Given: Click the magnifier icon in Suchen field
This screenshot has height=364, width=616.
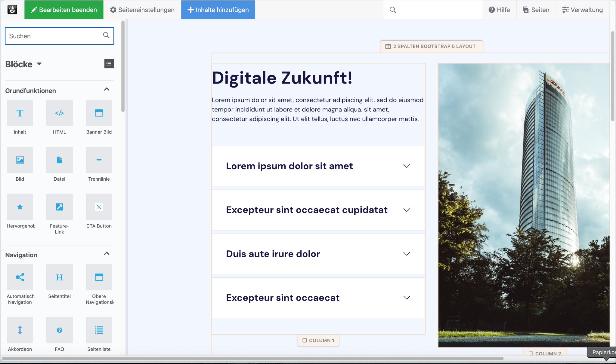Looking at the screenshot, I should point(106,35).
